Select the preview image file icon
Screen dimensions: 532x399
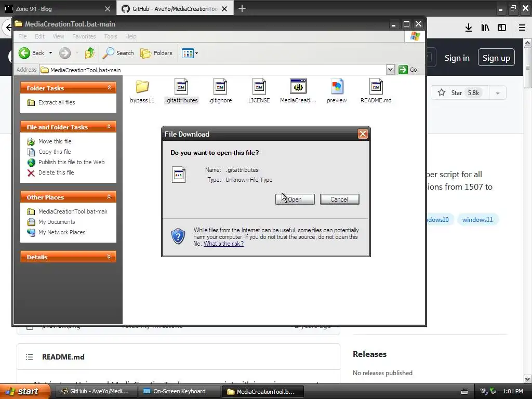(x=337, y=87)
